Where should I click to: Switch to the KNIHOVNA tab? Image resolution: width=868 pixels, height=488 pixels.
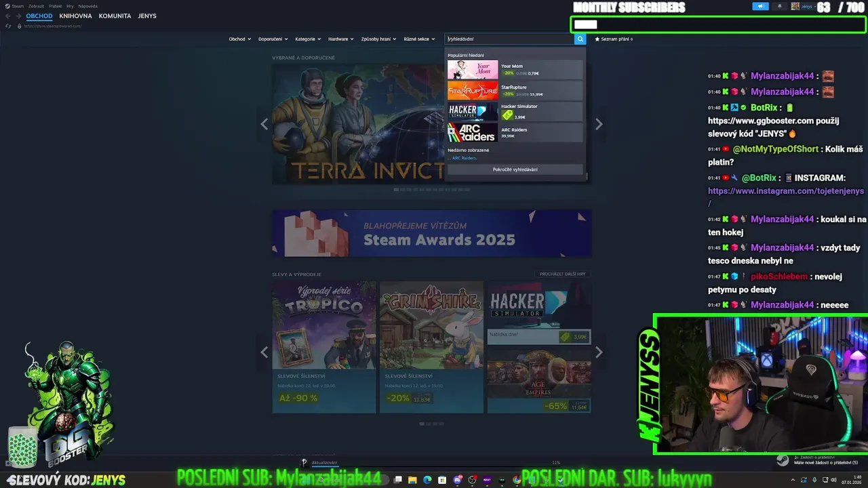point(75,16)
